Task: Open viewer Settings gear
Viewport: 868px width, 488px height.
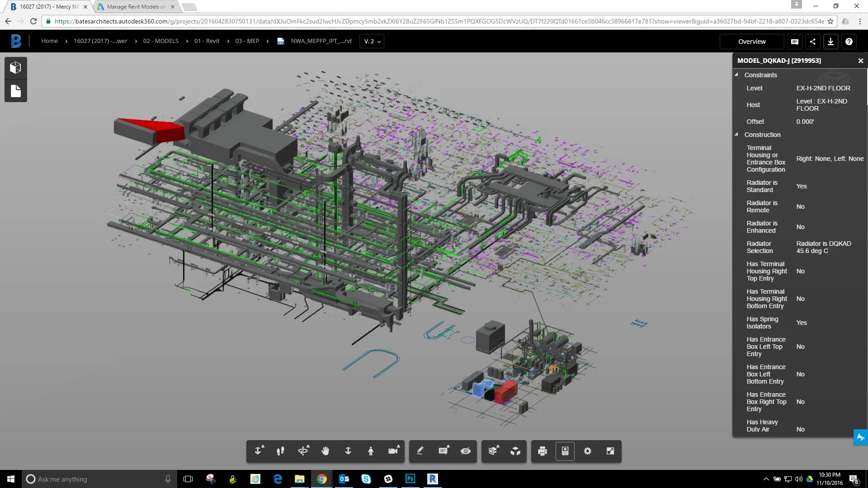Action: 587,450
